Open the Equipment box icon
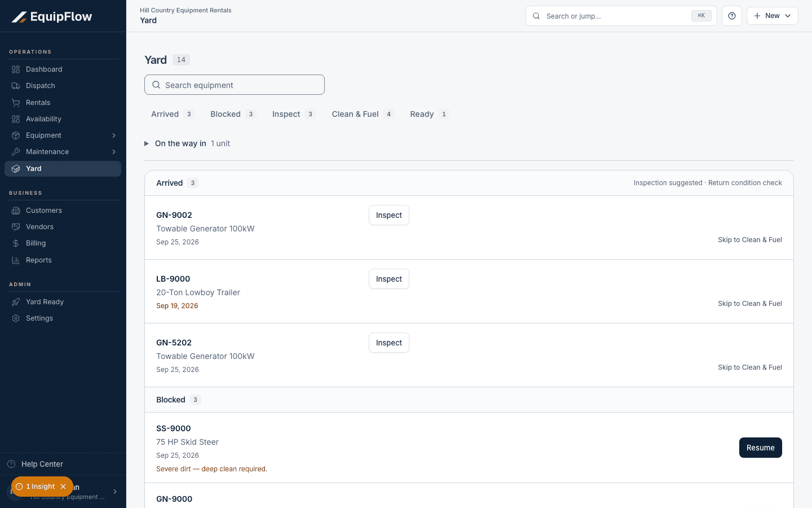Screen dimensions: 812x508 (x=16, y=135)
